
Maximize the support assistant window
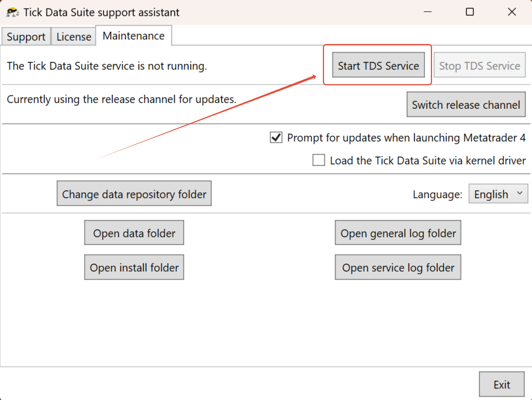coord(470,12)
